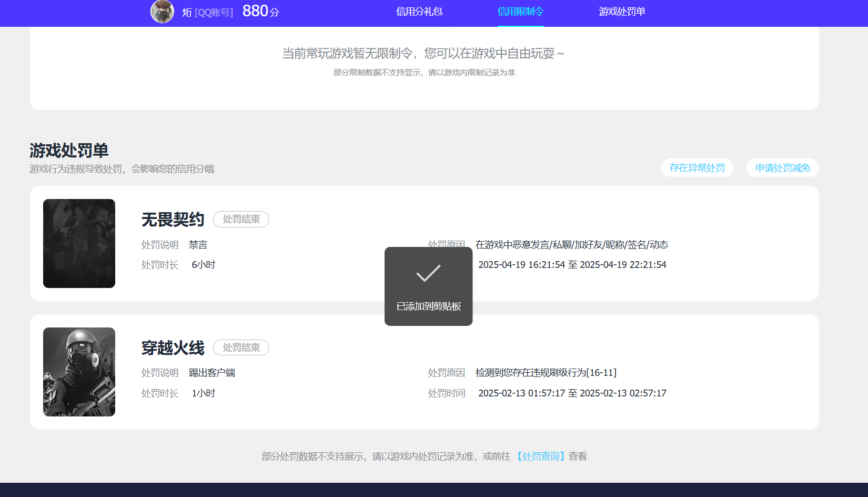Click the 2025-02-13 penalty time range

[x=572, y=393]
